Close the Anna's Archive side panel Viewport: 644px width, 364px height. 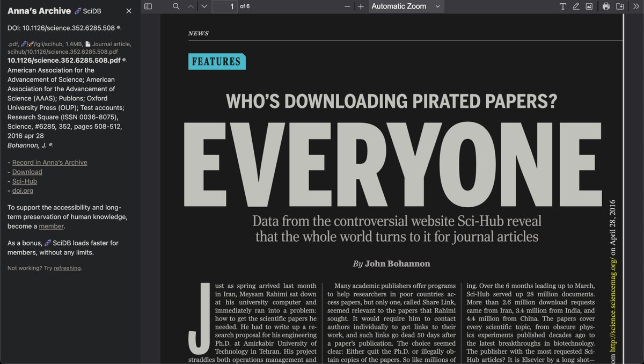[x=129, y=11]
